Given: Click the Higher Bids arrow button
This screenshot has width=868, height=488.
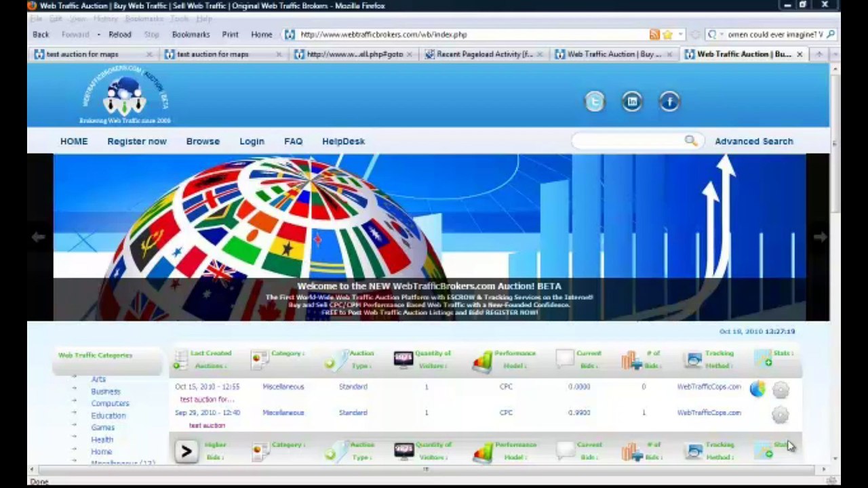Looking at the screenshot, I should pyautogui.click(x=186, y=451).
